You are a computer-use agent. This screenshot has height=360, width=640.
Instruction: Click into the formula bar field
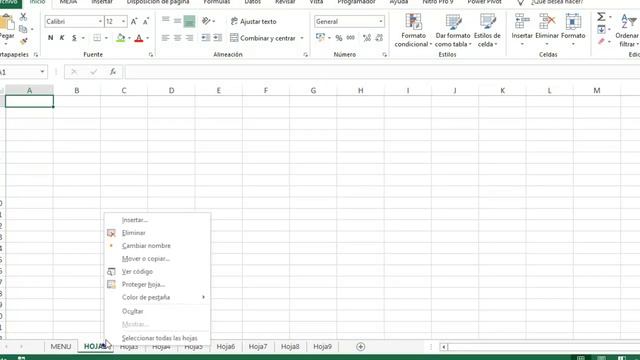pos(382,72)
